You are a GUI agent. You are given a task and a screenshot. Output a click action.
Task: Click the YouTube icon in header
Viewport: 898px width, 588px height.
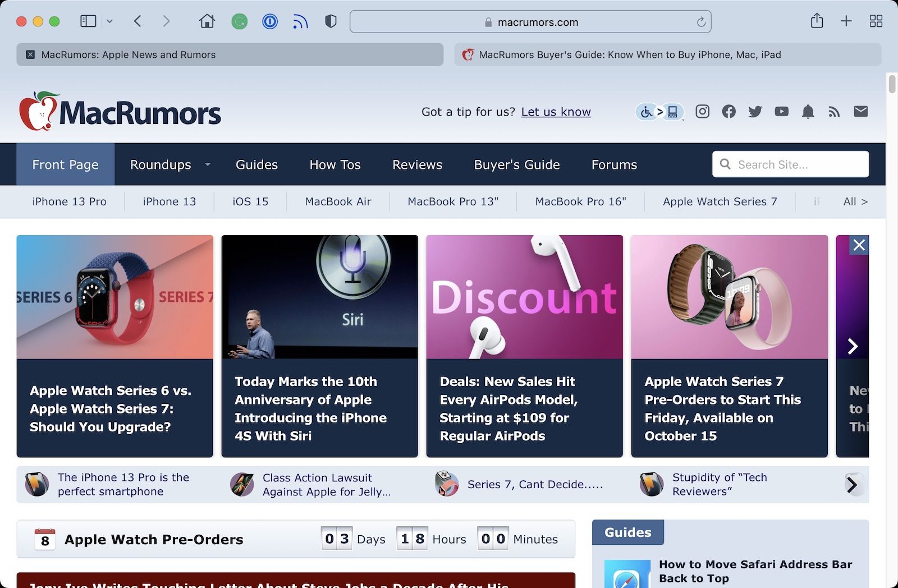(x=781, y=112)
